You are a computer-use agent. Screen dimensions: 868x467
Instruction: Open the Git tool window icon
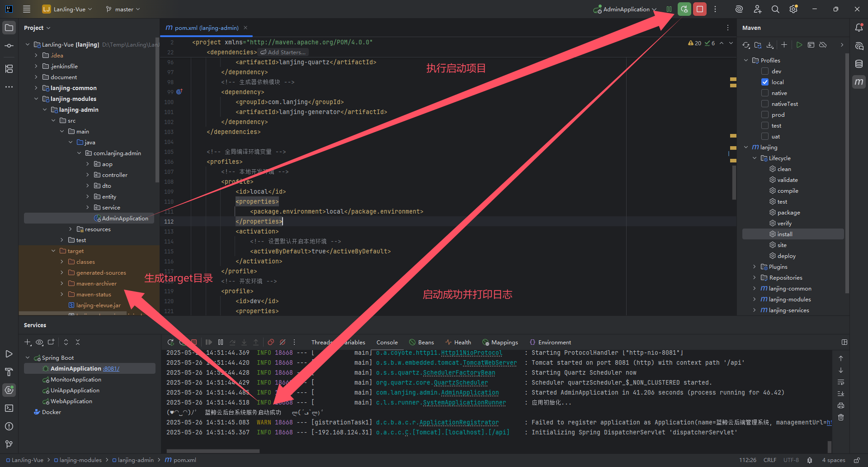pos(9,444)
